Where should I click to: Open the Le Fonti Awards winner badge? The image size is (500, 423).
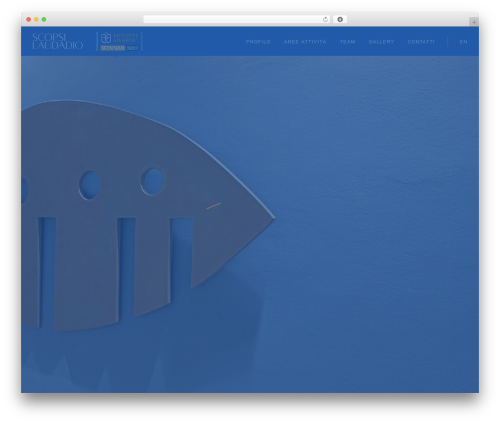(119, 41)
